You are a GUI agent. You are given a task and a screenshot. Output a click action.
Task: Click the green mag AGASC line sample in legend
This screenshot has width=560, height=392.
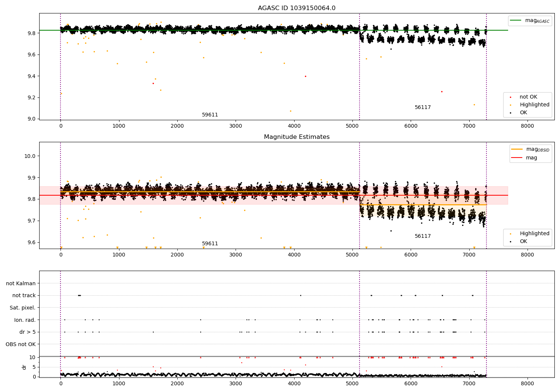point(516,21)
